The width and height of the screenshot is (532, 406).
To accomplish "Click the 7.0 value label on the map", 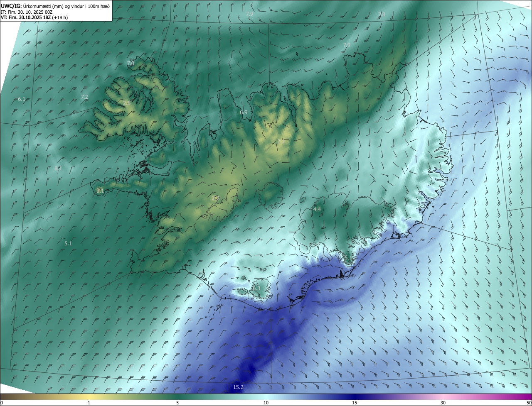I will 131,64.
